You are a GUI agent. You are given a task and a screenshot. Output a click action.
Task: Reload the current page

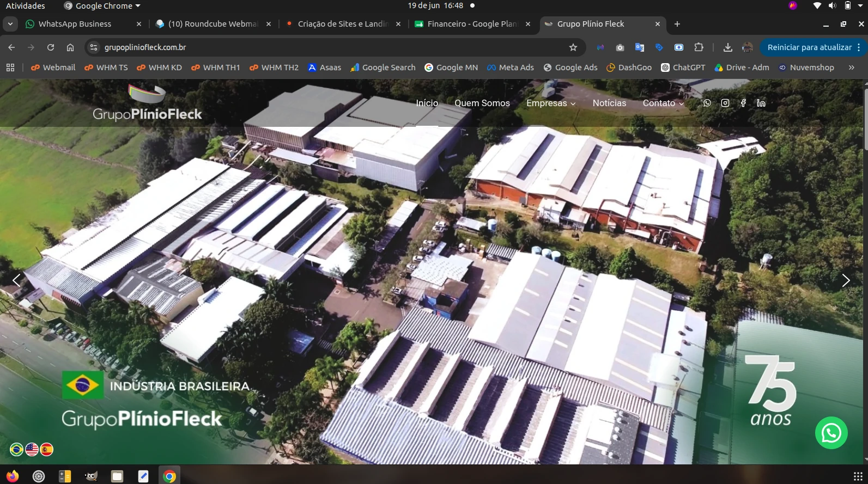(x=51, y=47)
